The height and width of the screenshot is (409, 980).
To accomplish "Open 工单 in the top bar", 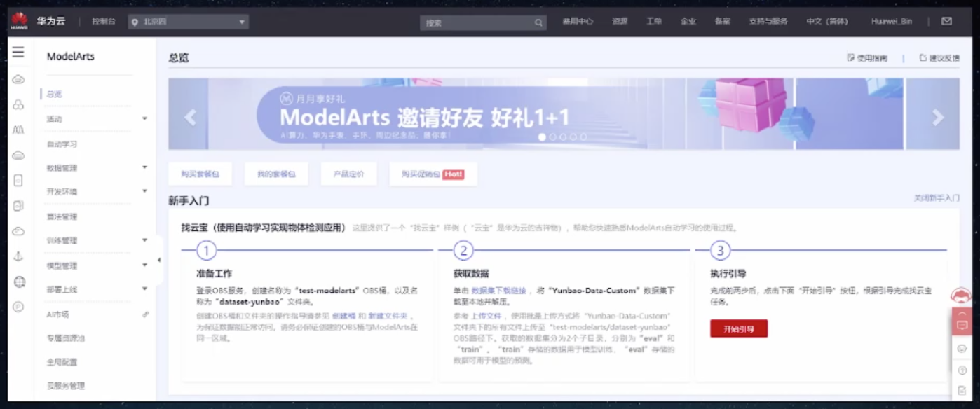I will (654, 22).
